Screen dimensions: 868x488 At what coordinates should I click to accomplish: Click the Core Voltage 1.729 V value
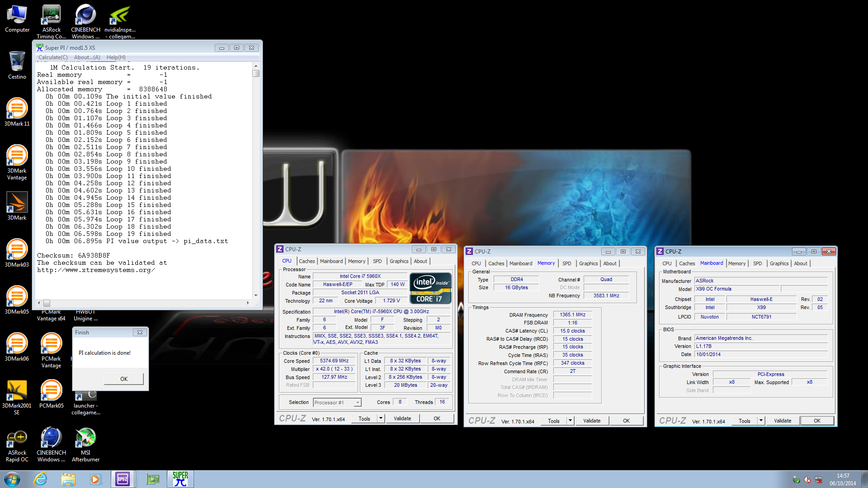[x=392, y=300]
